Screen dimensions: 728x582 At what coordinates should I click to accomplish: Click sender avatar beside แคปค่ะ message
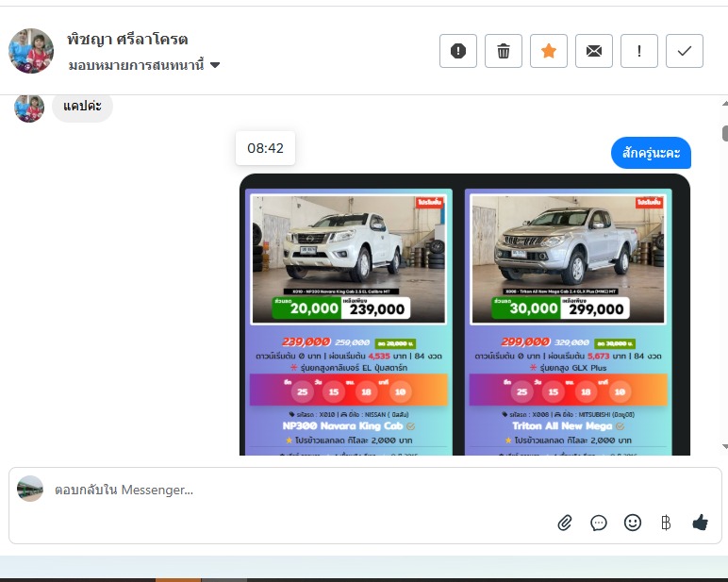pyautogui.click(x=29, y=108)
